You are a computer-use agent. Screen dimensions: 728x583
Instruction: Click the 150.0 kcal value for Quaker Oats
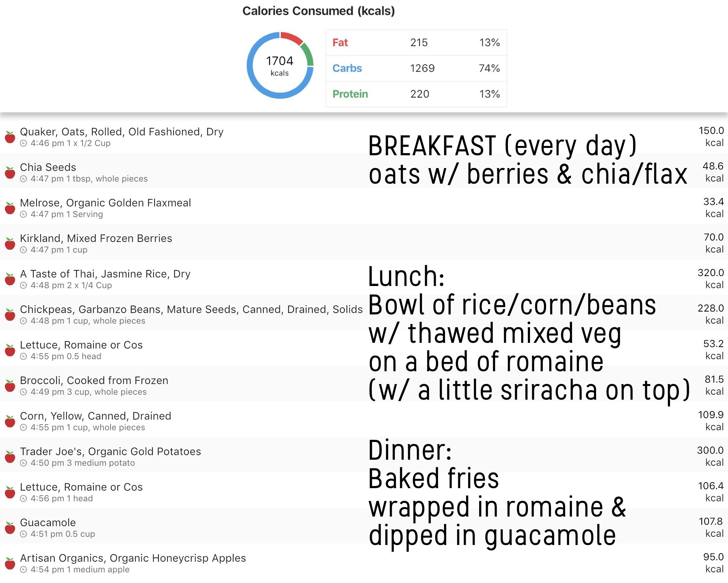pyautogui.click(x=711, y=130)
